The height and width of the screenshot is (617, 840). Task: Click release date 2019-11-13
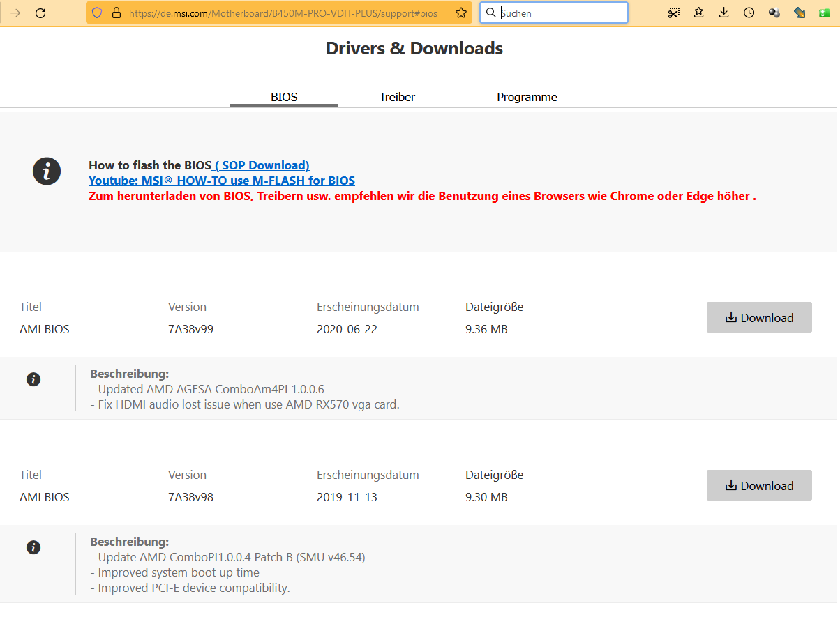point(347,497)
